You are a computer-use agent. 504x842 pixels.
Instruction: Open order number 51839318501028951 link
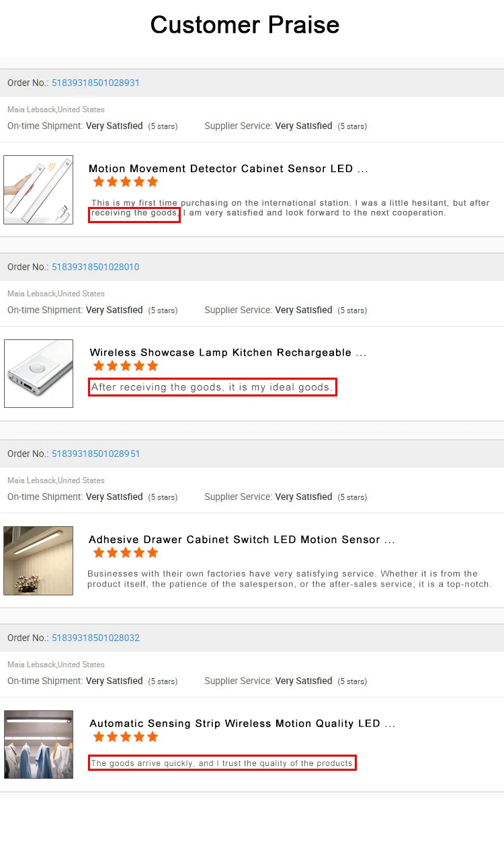(x=95, y=454)
